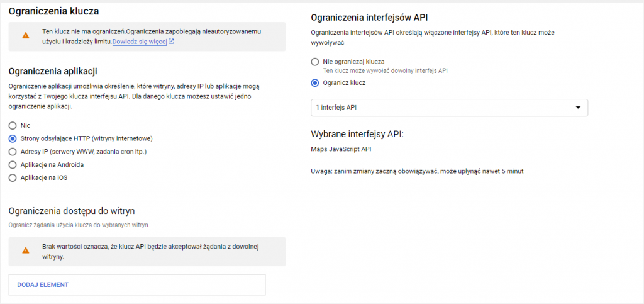The width and height of the screenshot is (644, 304).
Task: Choose Adresy IP application restriction
Action: point(13,152)
